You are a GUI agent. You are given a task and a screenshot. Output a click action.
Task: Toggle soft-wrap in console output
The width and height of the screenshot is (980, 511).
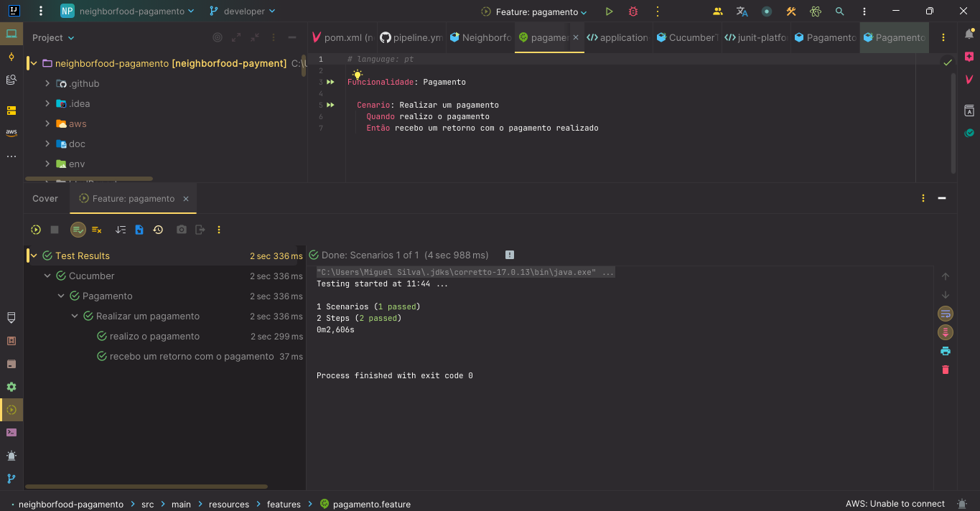(x=946, y=314)
